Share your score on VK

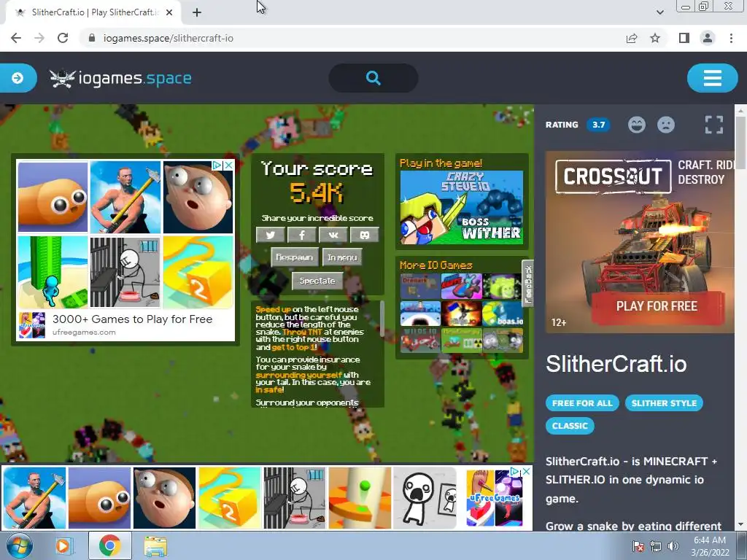point(333,235)
